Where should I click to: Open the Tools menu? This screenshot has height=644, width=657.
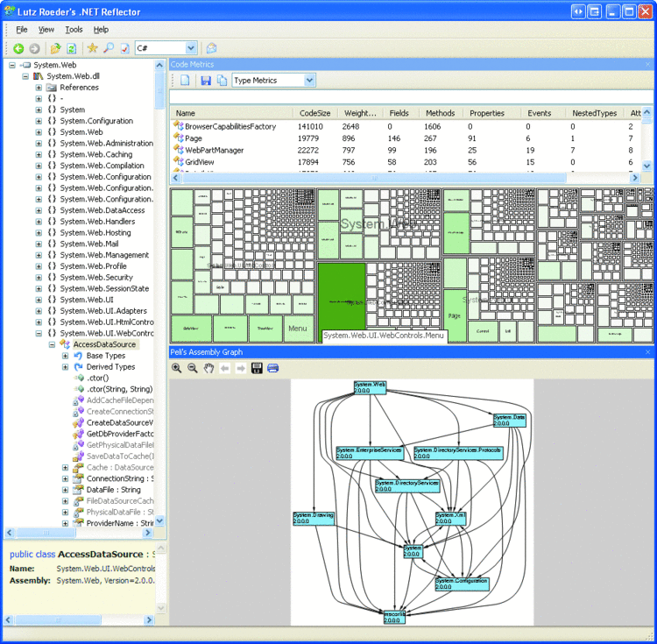click(74, 30)
